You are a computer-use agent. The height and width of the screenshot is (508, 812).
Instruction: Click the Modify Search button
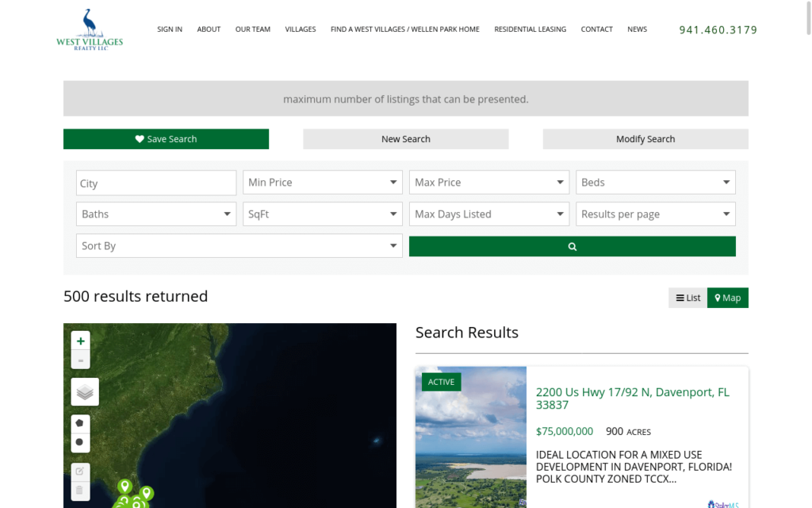click(645, 139)
